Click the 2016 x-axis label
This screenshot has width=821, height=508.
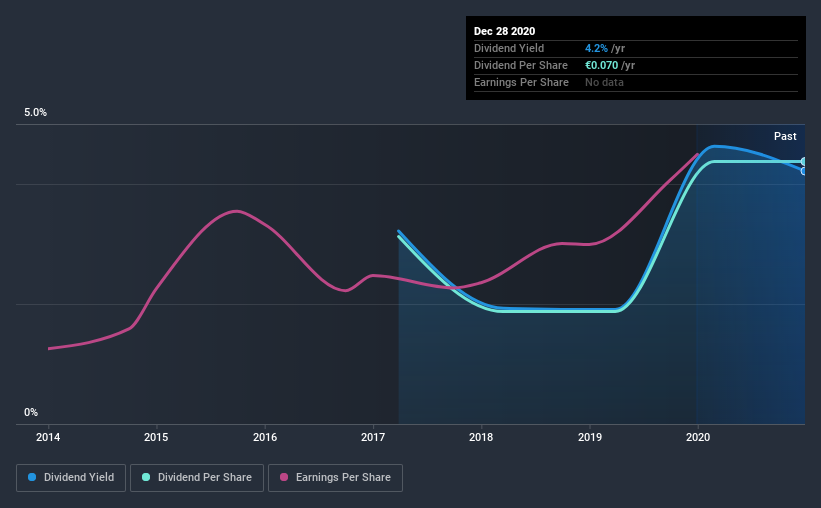[265, 437]
